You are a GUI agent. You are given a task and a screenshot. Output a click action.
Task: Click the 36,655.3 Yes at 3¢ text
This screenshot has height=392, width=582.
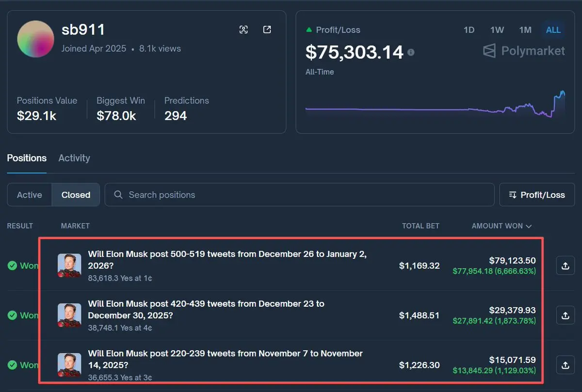[120, 377]
